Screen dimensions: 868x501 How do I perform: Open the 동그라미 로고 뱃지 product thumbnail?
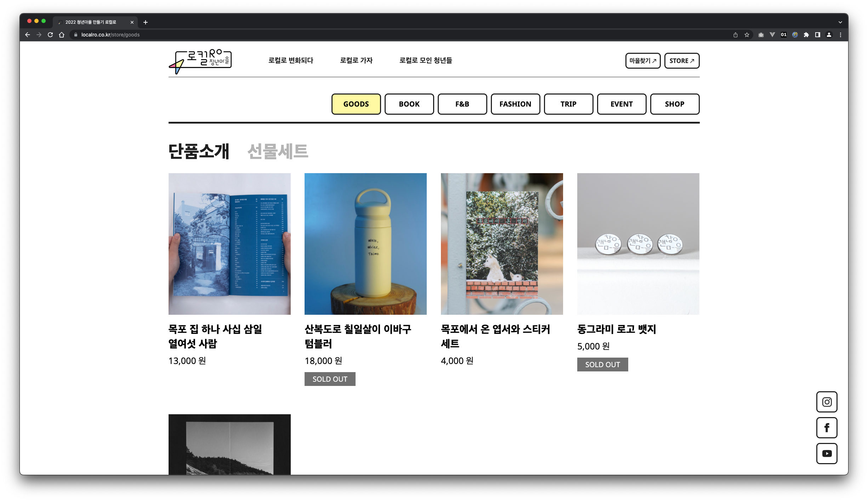tap(638, 244)
